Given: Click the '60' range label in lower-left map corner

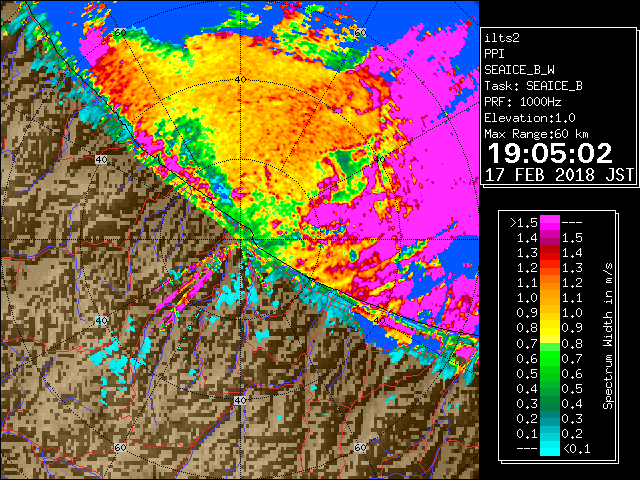Looking at the screenshot, I should pos(120,448).
